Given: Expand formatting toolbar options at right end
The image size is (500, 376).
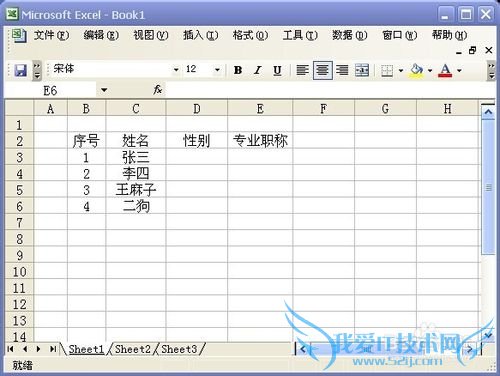Looking at the screenshot, I should coord(491,71).
